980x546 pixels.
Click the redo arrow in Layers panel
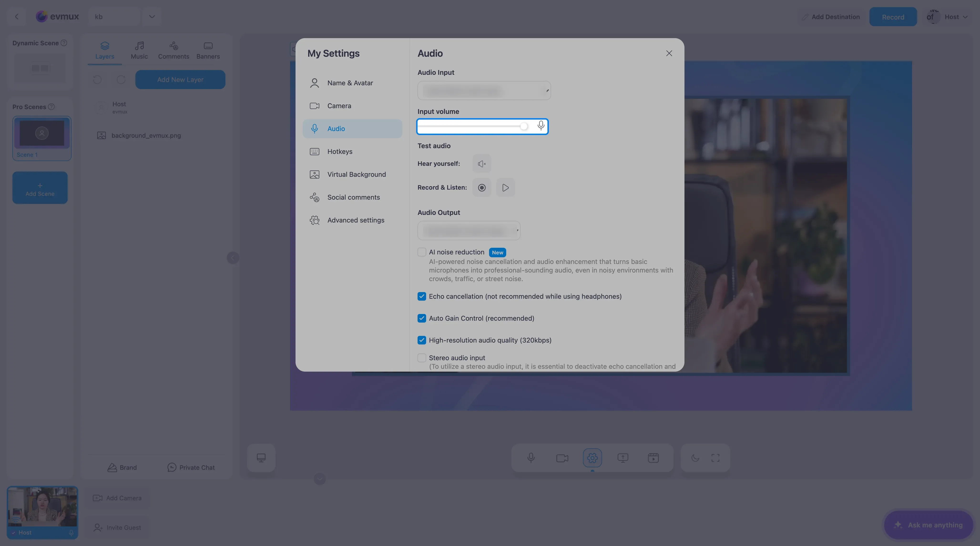coord(121,80)
